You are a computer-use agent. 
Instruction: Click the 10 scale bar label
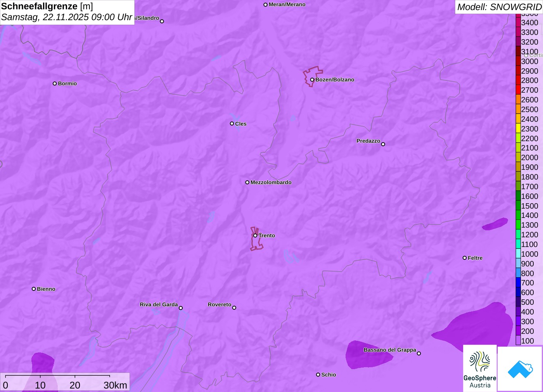[x=40, y=385]
